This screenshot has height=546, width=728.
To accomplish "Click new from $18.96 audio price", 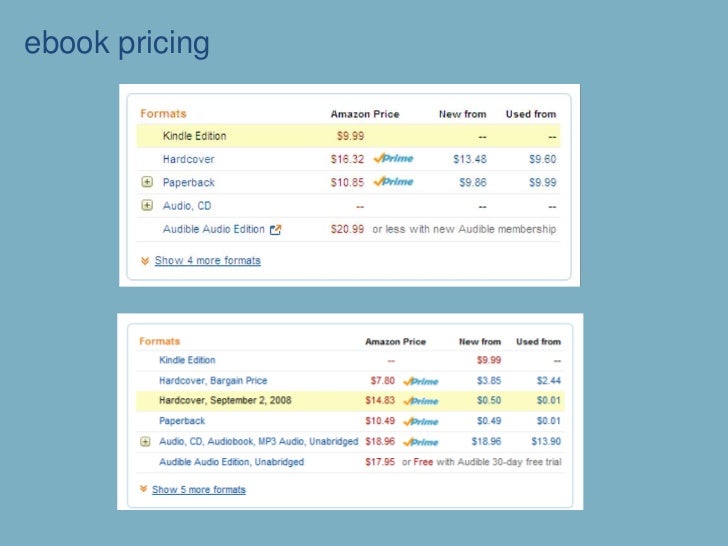I will (x=486, y=442).
